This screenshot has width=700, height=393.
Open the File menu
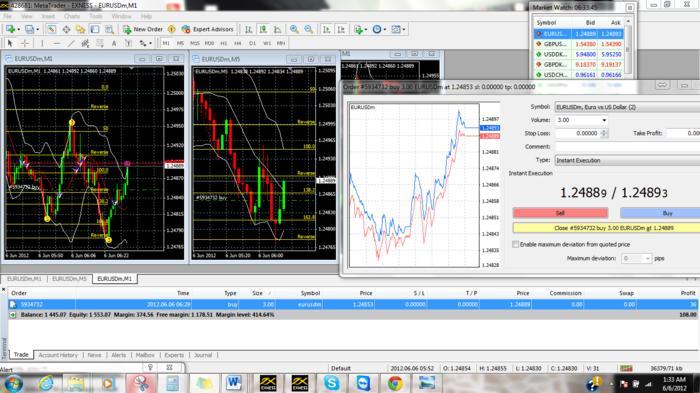8,17
